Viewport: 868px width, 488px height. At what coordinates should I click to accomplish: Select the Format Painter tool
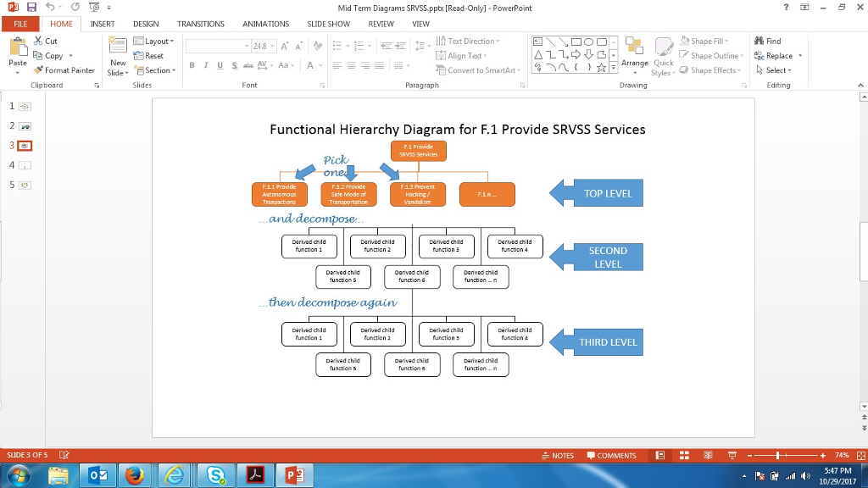point(64,70)
